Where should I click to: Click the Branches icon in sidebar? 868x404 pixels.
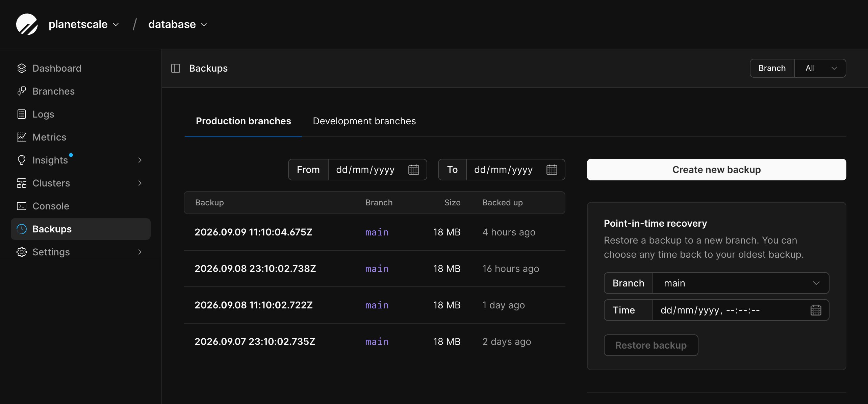point(22,91)
